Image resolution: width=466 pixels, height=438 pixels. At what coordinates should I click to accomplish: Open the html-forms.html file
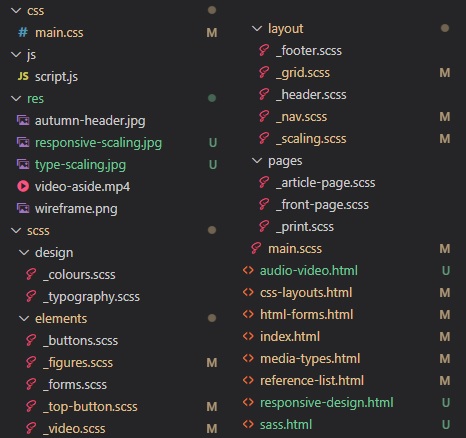pos(306,315)
